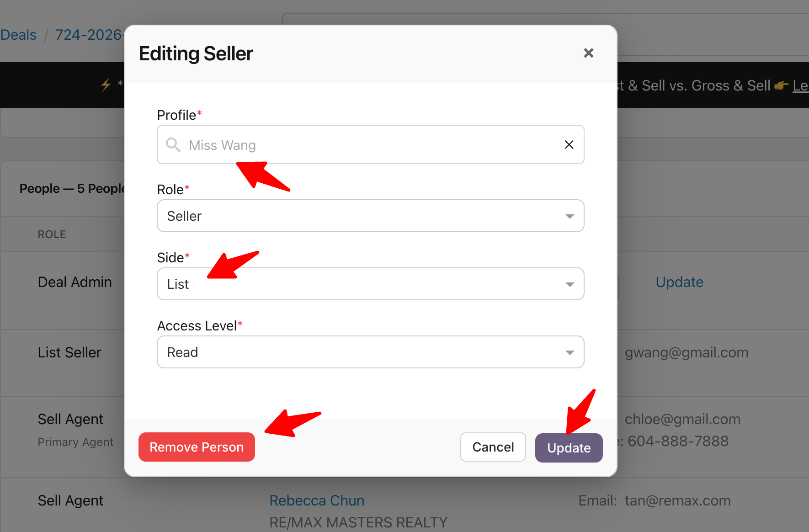Click the Update link in Deal Admin row
809x532 pixels.
coord(679,282)
